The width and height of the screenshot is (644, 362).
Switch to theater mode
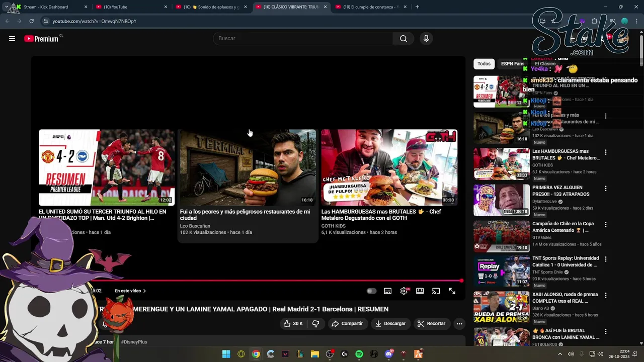pos(420,291)
